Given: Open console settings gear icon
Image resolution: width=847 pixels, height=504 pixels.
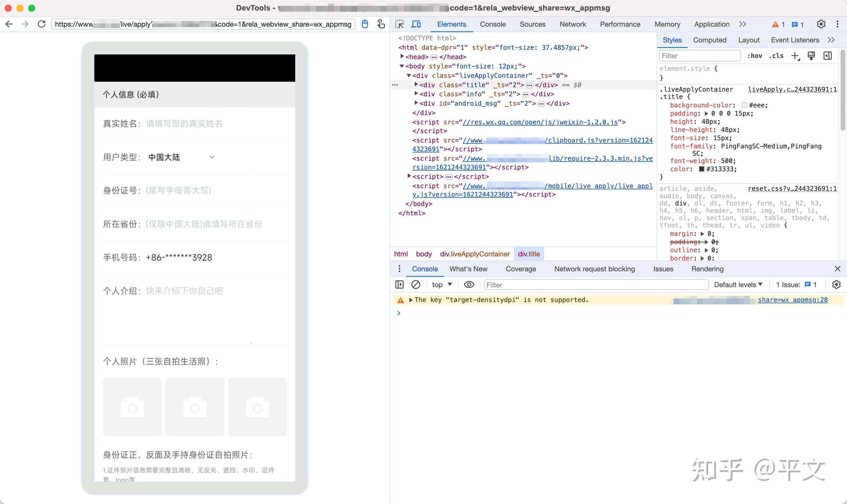Looking at the screenshot, I should [x=836, y=284].
